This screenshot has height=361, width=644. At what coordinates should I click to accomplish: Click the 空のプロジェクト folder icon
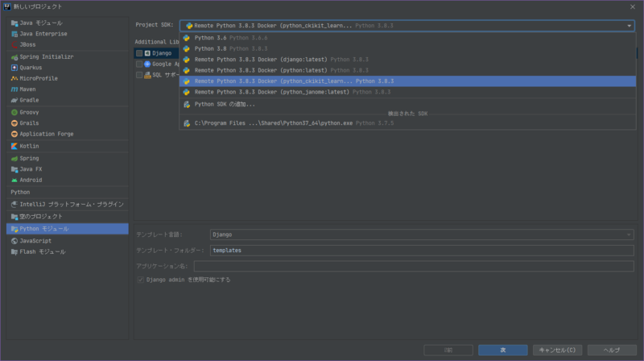click(x=14, y=216)
